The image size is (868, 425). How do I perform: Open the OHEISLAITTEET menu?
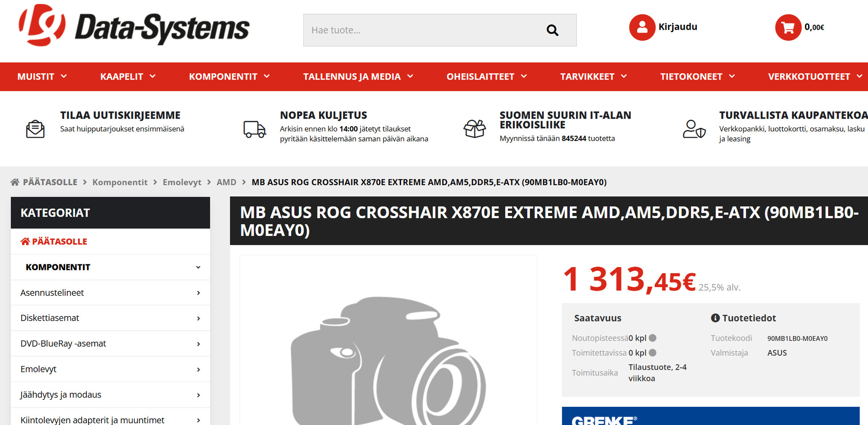tap(487, 77)
